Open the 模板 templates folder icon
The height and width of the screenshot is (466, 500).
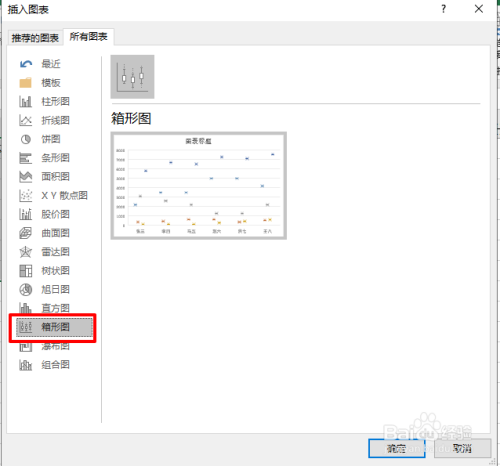[x=26, y=83]
